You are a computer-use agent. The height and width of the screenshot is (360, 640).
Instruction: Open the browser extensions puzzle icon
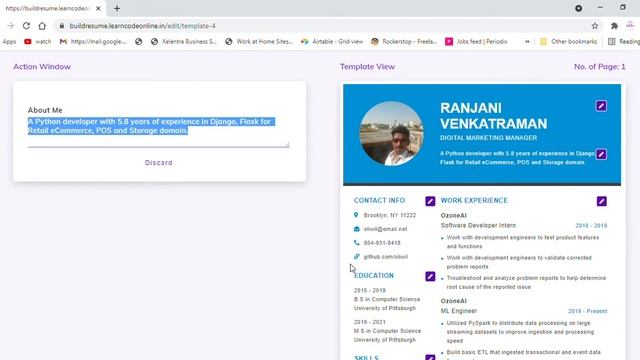click(x=614, y=26)
